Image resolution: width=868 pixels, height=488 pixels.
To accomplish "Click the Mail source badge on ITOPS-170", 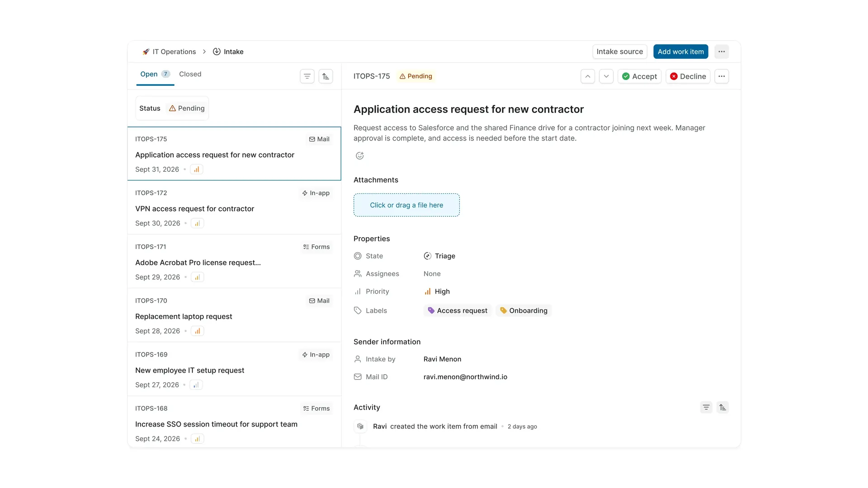I will [x=319, y=301].
